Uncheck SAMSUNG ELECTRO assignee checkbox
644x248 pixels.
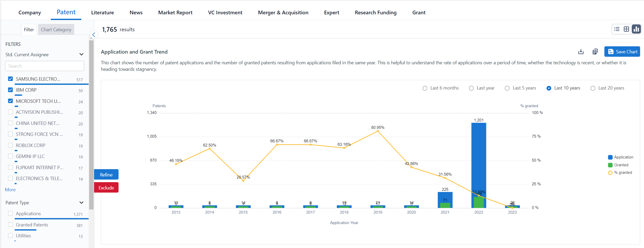pos(10,79)
